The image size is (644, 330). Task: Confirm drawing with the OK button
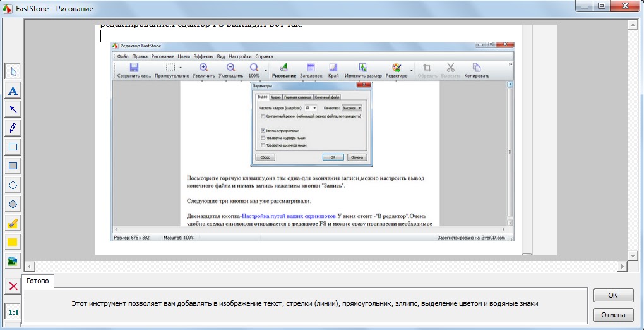pyautogui.click(x=613, y=295)
